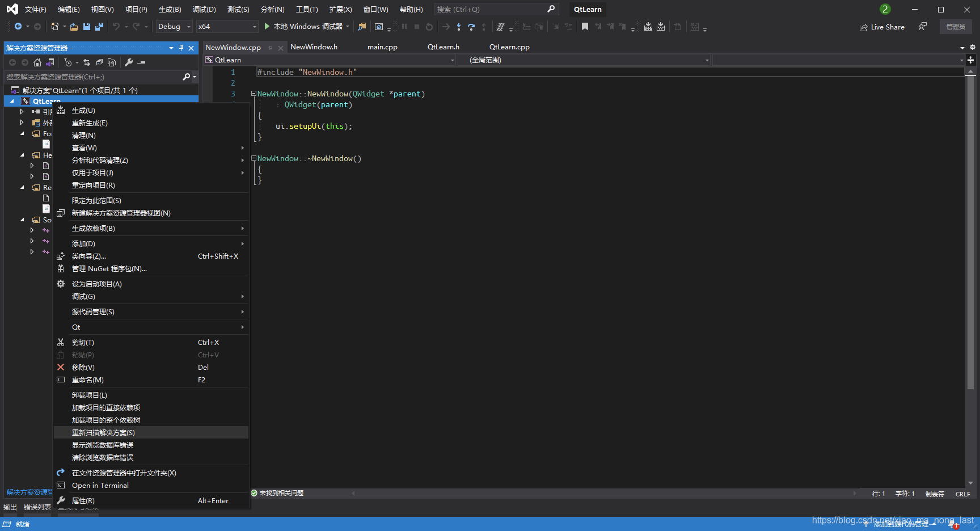
Task: Open the send feedback person icon
Action: click(x=923, y=27)
